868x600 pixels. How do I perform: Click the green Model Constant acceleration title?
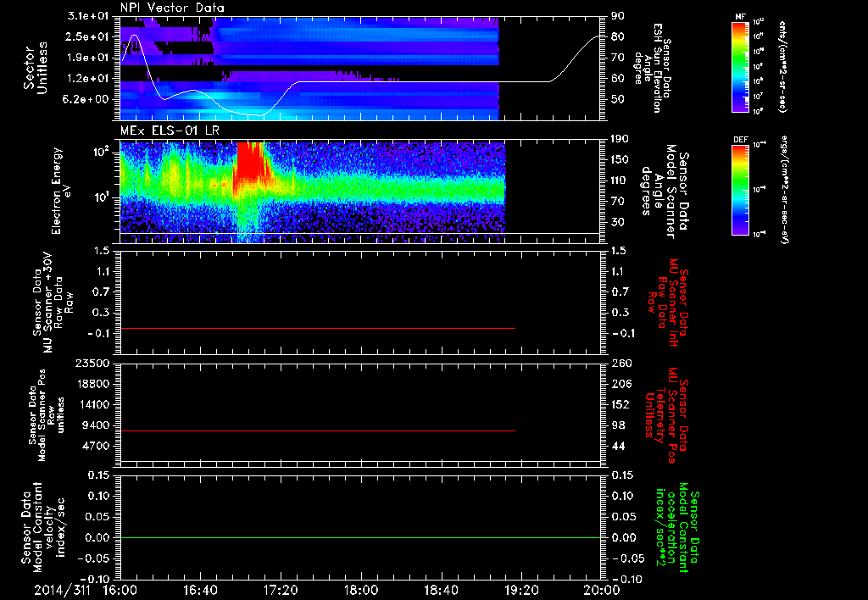[677, 529]
